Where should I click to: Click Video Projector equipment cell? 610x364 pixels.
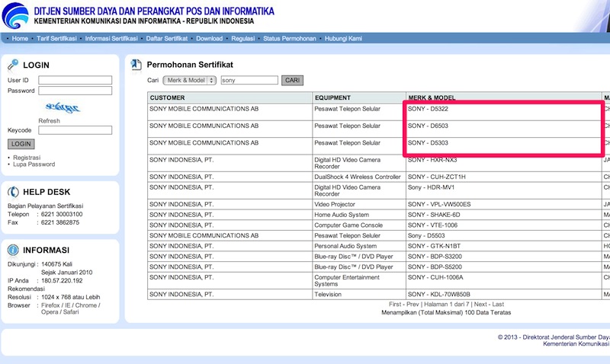[x=358, y=204]
